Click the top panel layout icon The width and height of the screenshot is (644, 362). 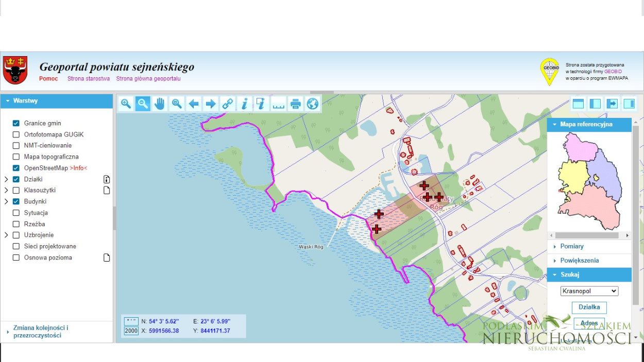coord(578,104)
